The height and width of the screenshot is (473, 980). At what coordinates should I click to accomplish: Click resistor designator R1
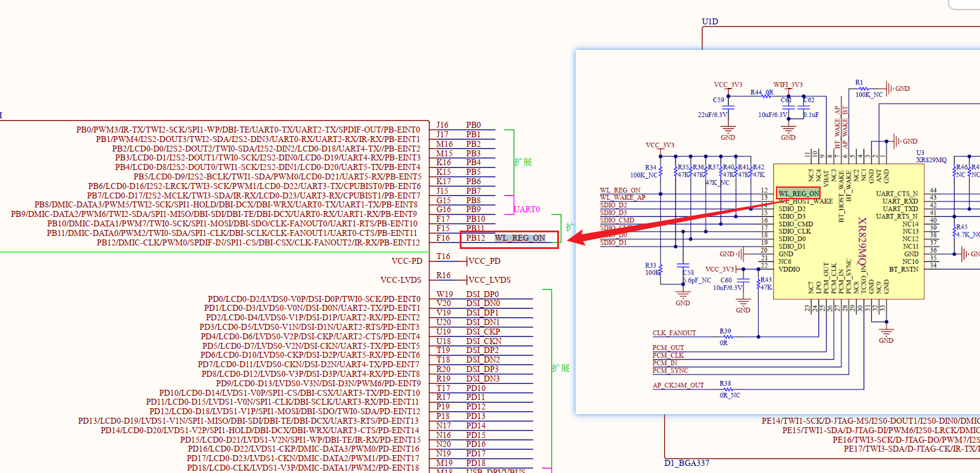(859, 83)
